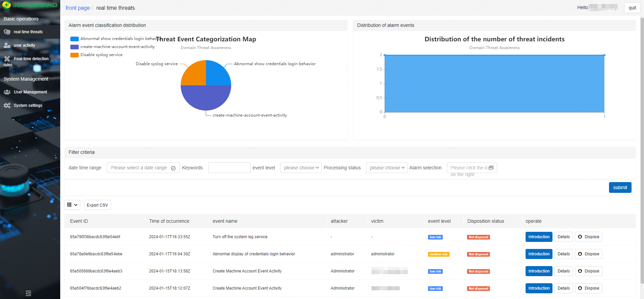The width and height of the screenshot is (644, 299).
Task: Click the Dispose icon for event 65a504f76bacdc63f6e4aeb2
Action: 580,288
